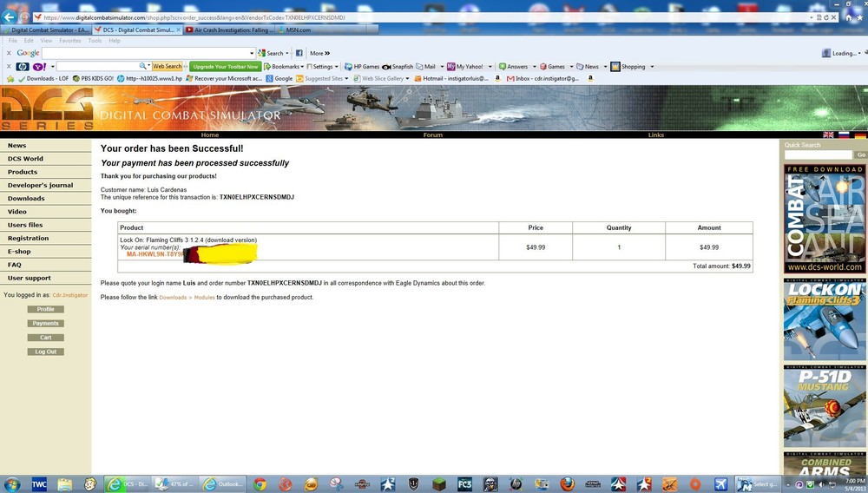Click Upgrade Your Toolbar Now button
The image size is (868, 493).
(226, 66)
